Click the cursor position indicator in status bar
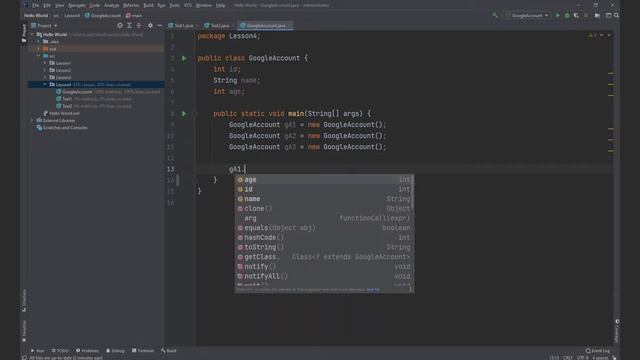 click(554, 358)
